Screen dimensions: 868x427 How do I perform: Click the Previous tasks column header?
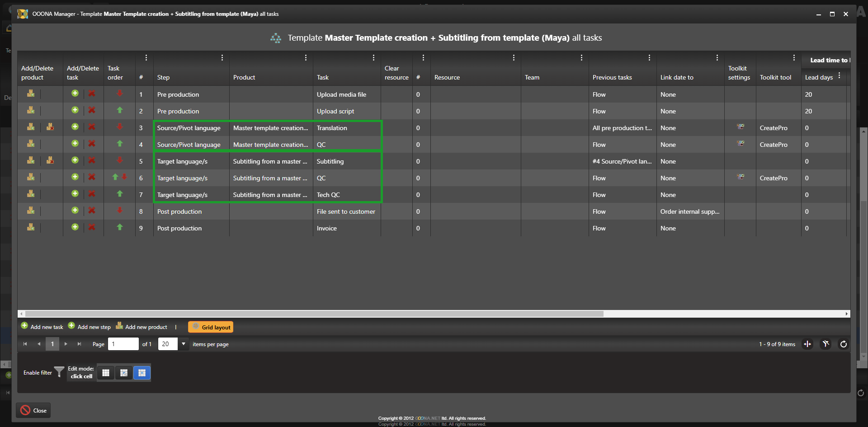click(x=612, y=78)
